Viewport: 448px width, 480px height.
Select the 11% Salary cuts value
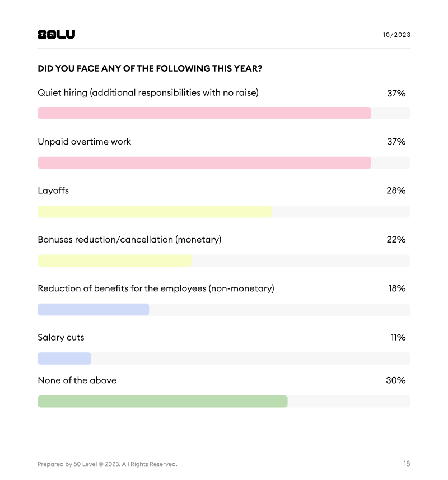[398, 338]
